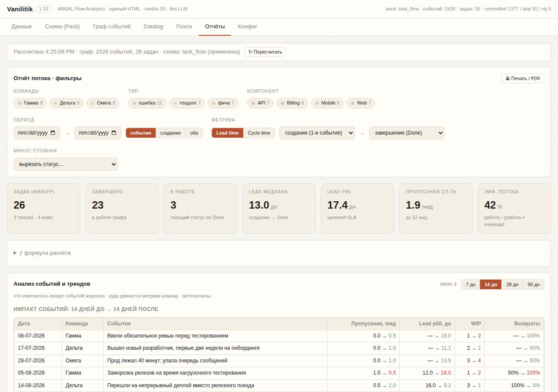Open the Конфиг tab

coord(248,27)
